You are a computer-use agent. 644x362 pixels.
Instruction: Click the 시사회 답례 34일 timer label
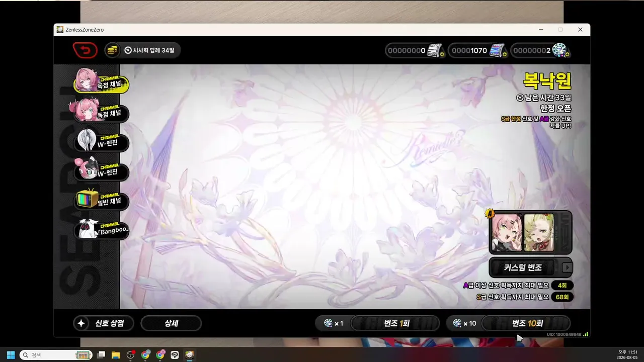click(149, 50)
